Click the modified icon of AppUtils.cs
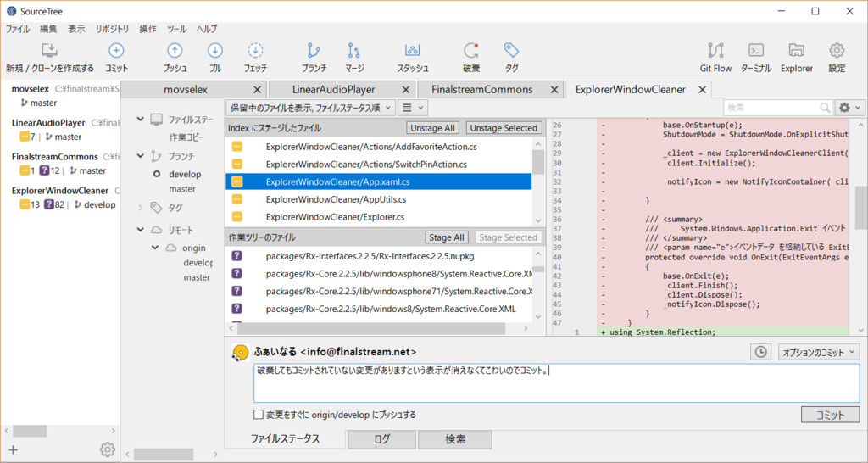Viewport: 868px width, 463px height. [237, 199]
